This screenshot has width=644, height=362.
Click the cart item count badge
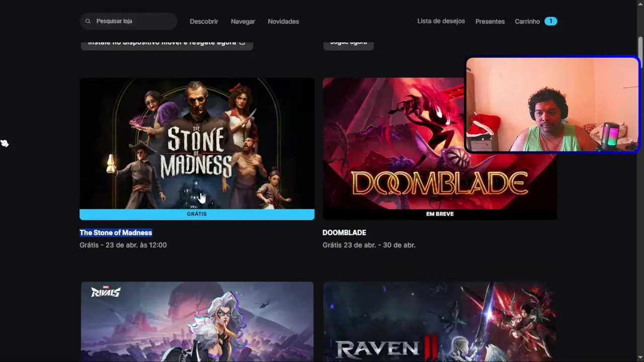[x=551, y=21]
